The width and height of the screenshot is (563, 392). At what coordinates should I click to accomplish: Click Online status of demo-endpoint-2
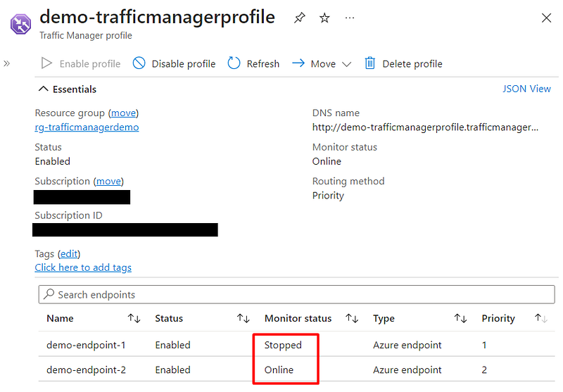(x=279, y=369)
